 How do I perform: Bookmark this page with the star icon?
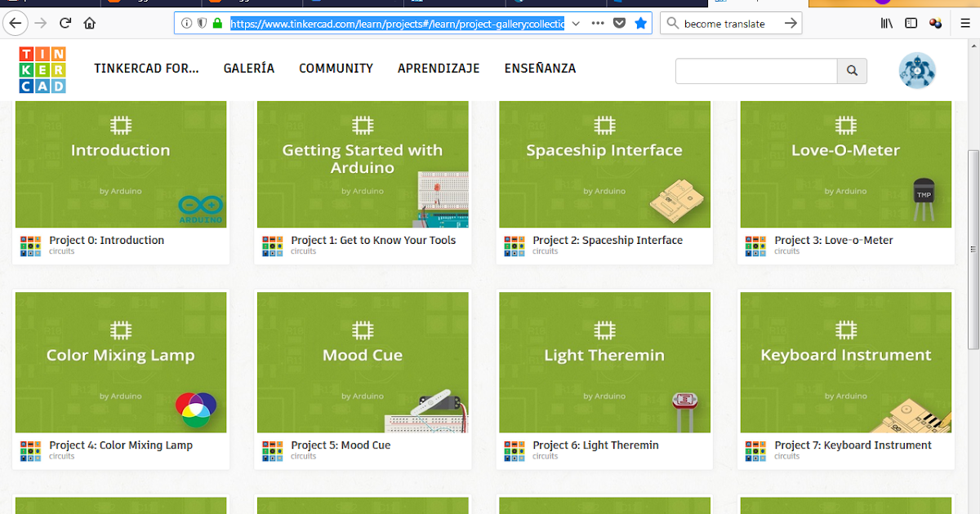click(640, 23)
